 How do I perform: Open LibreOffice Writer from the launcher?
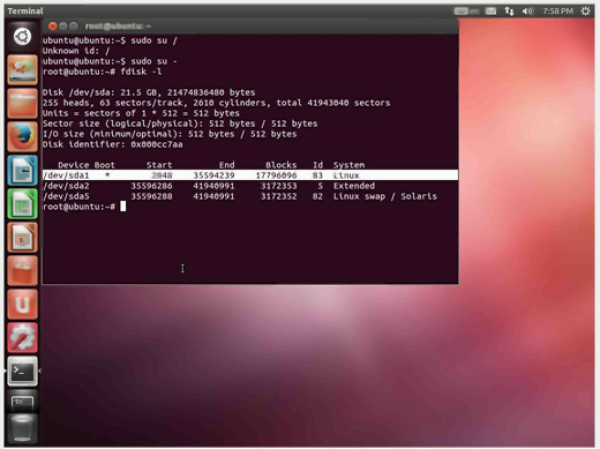pyautogui.click(x=22, y=170)
